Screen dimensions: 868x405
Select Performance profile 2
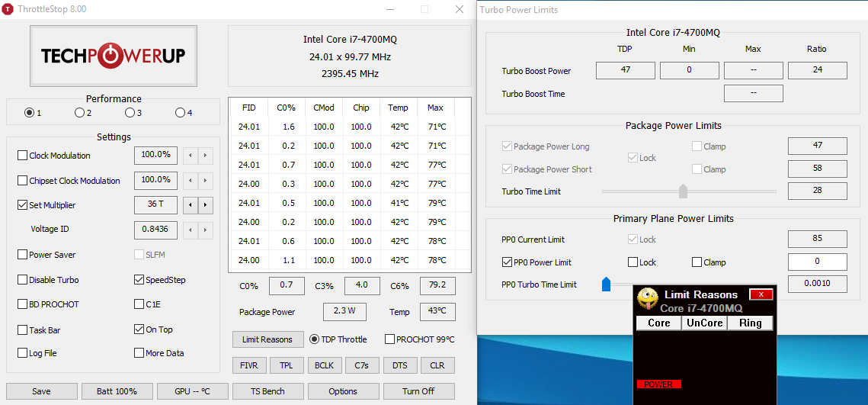coord(79,113)
